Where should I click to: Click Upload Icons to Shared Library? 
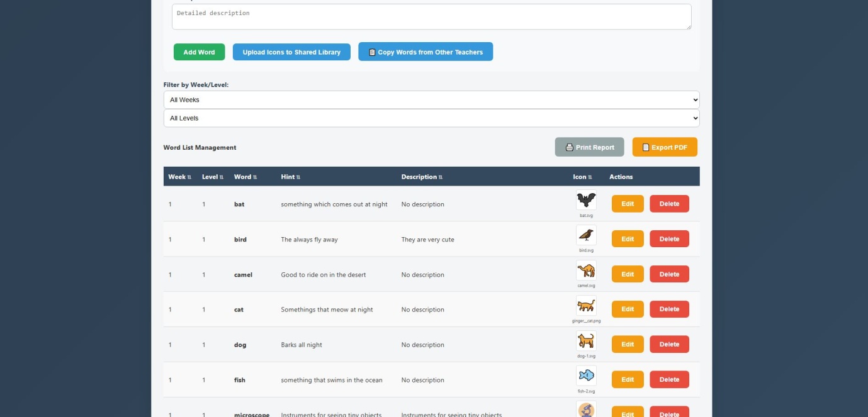click(x=291, y=52)
